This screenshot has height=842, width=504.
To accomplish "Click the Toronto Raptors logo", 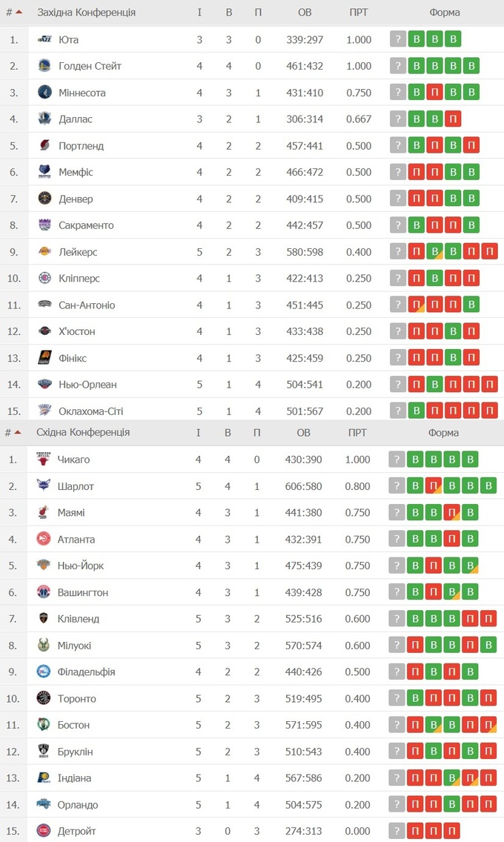I will pos(44,698).
